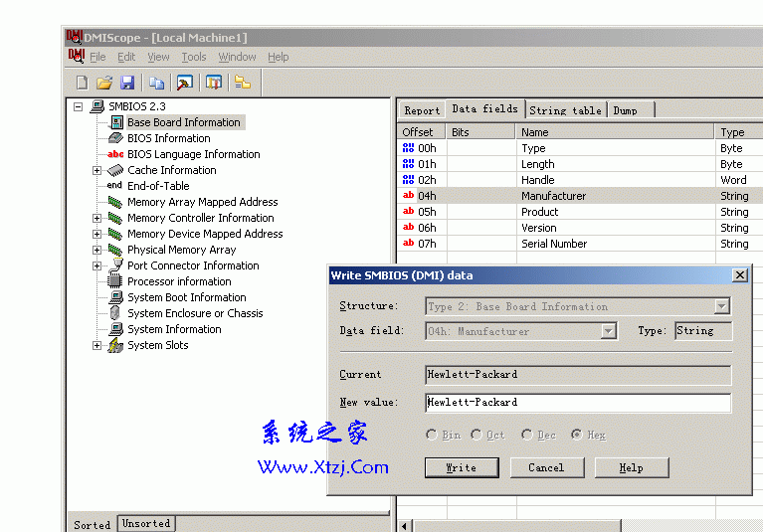This screenshot has width=763, height=532.
Task: Select the Hex radio button
Action: pyautogui.click(x=576, y=435)
